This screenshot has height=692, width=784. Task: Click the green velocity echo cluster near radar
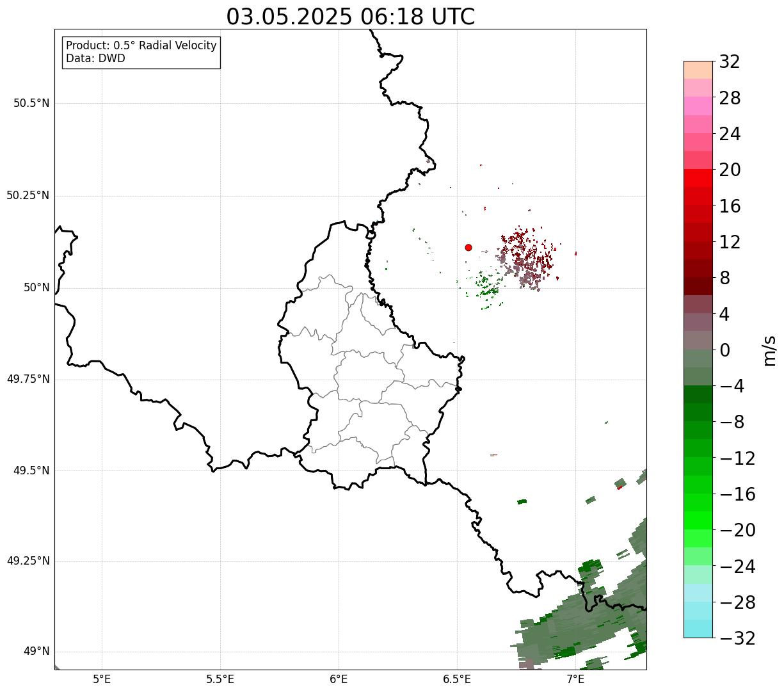tap(486, 286)
